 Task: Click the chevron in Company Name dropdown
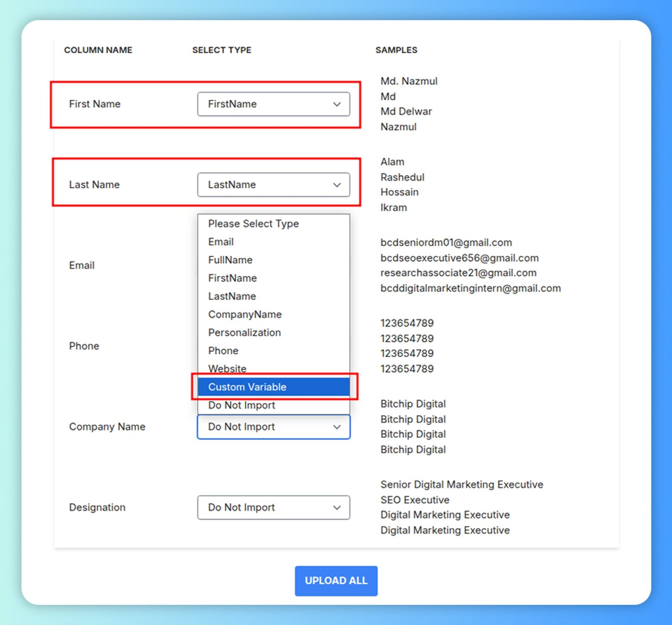tap(337, 427)
